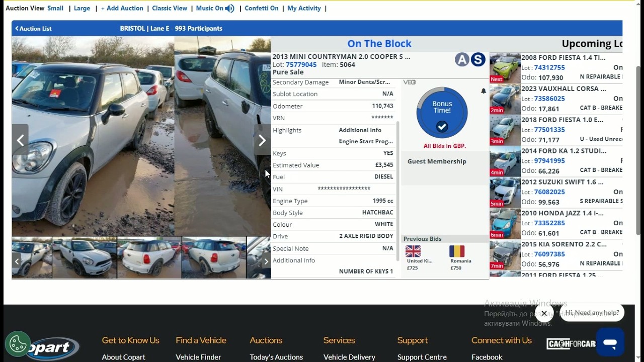Switch to Classic View
Viewport: 644px width, 362px height.
(x=170, y=8)
